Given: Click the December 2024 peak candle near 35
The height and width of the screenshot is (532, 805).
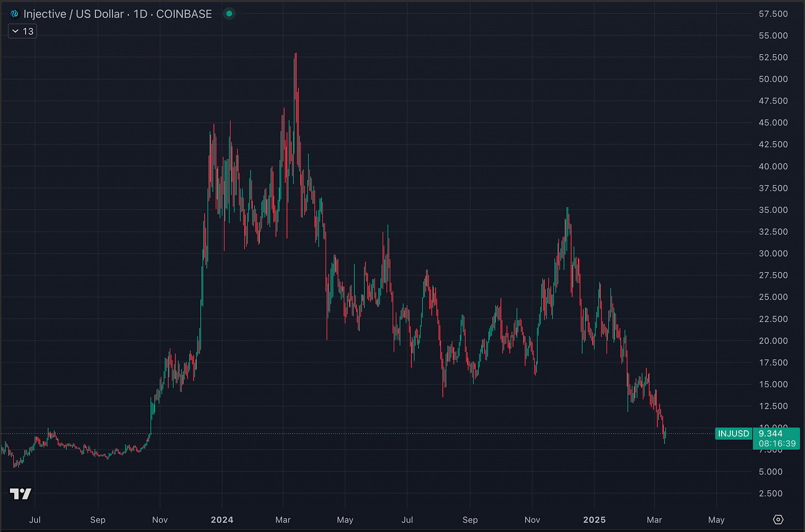Looking at the screenshot, I should point(567,221).
